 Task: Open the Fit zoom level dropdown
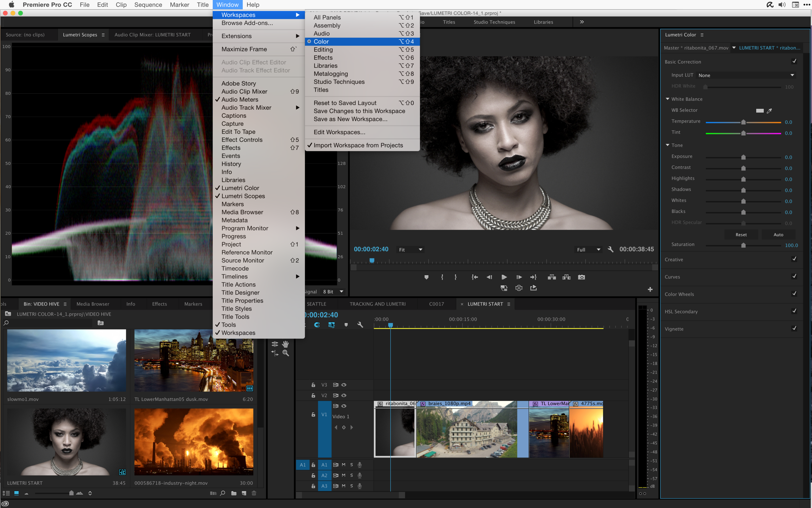pos(410,250)
